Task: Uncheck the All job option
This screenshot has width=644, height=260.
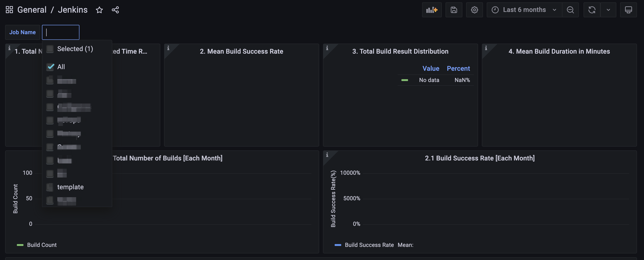Action: point(50,67)
